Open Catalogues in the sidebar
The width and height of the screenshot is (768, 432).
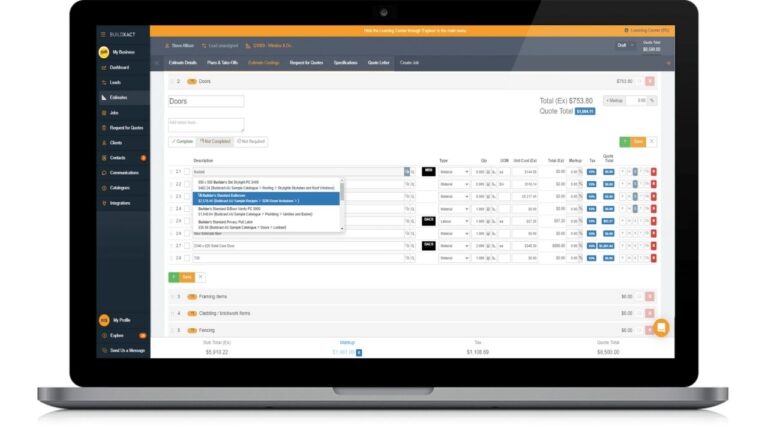coord(120,188)
